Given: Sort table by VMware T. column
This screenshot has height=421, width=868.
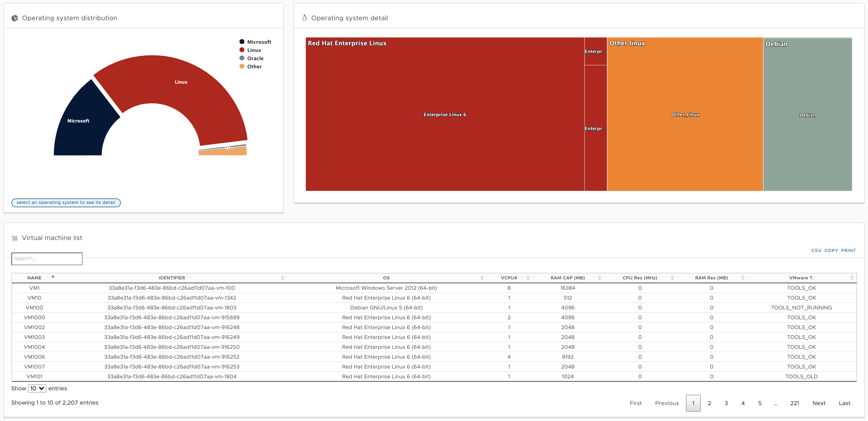Looking at the screenshot, I should 852,278.
